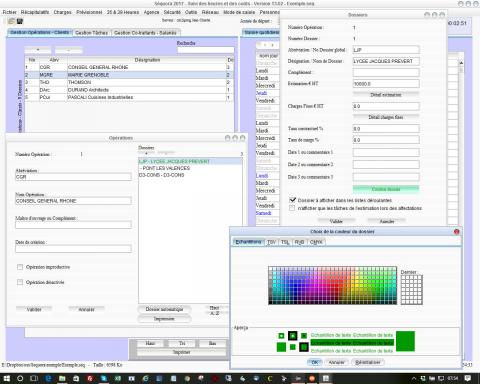Screen dimensions: 480x384
Task: Click the network icon in the system tray
Action: coord(440,378)
